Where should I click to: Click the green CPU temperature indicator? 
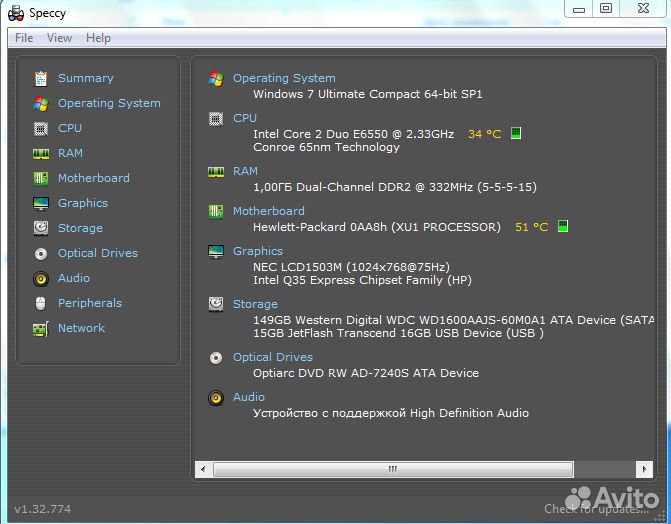point(516,133)
